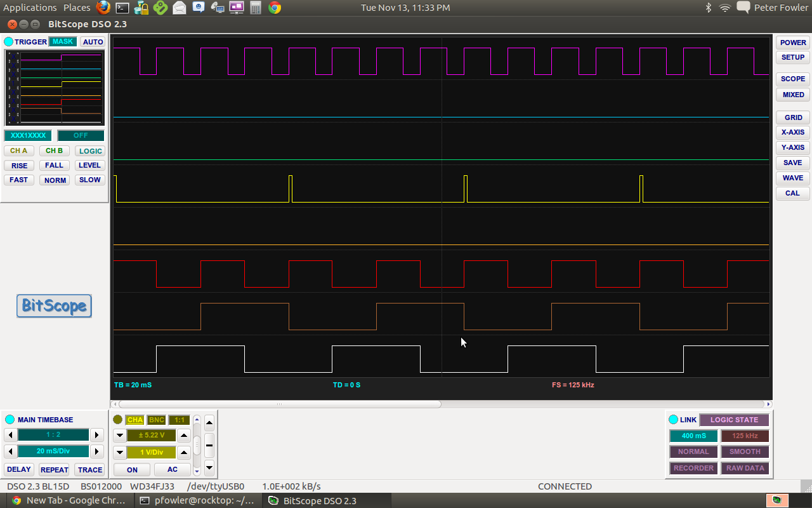The width and height of the screenshot is (812, 508).
Task: Toggle AC coupling button
Action: [x=173, y=470]
